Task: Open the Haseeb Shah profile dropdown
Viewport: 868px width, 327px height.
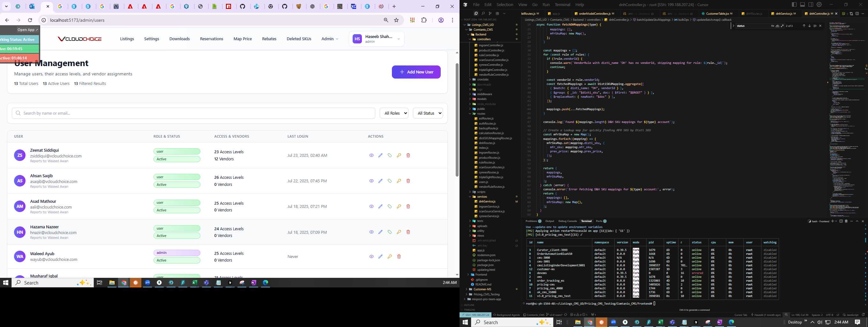Action: [376, 39]
